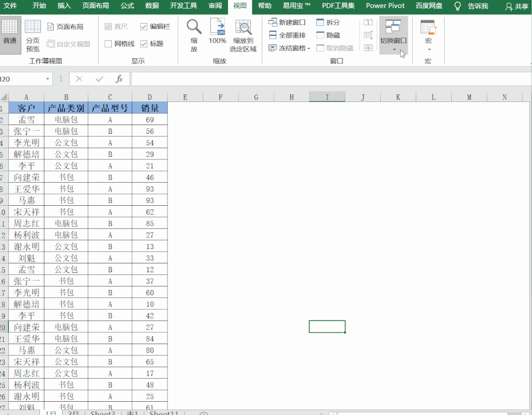Select the cell 宋天祥 in row 10
Viewport: 532px width, 415px height.
26,212
